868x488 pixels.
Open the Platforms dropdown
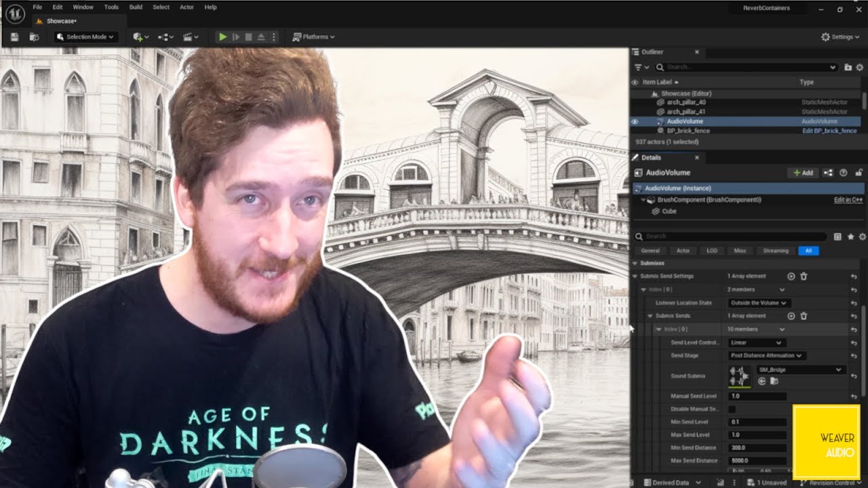point(314,37)
